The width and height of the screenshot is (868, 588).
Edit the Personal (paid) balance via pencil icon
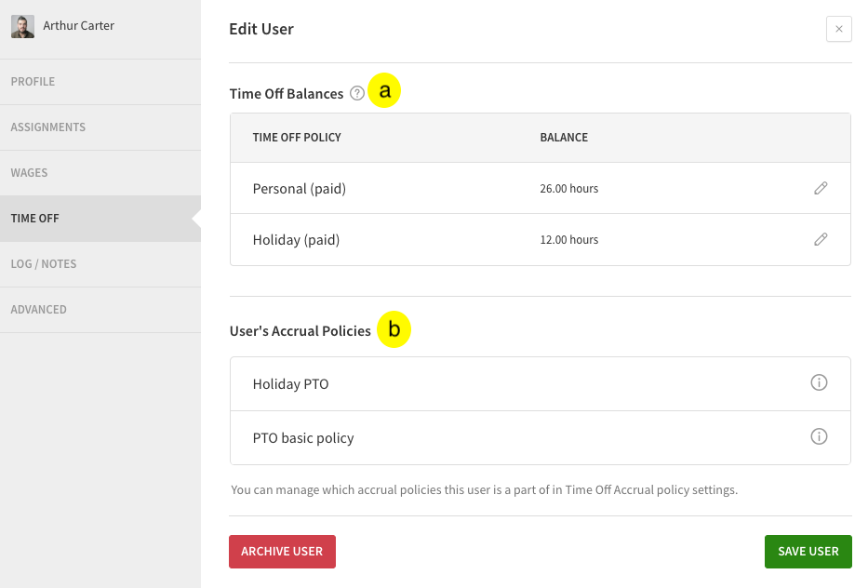coord(821,188)
